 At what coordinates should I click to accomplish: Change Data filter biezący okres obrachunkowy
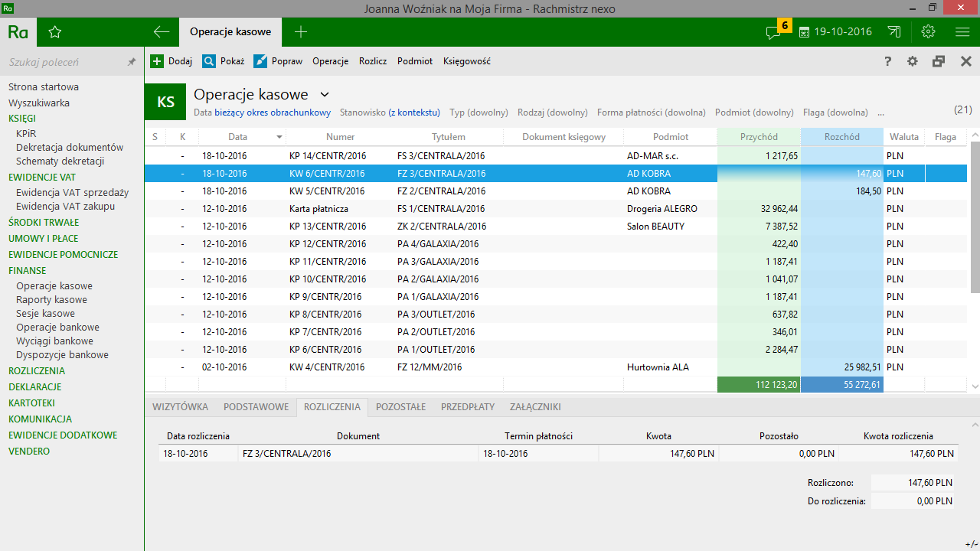point(273,112)
